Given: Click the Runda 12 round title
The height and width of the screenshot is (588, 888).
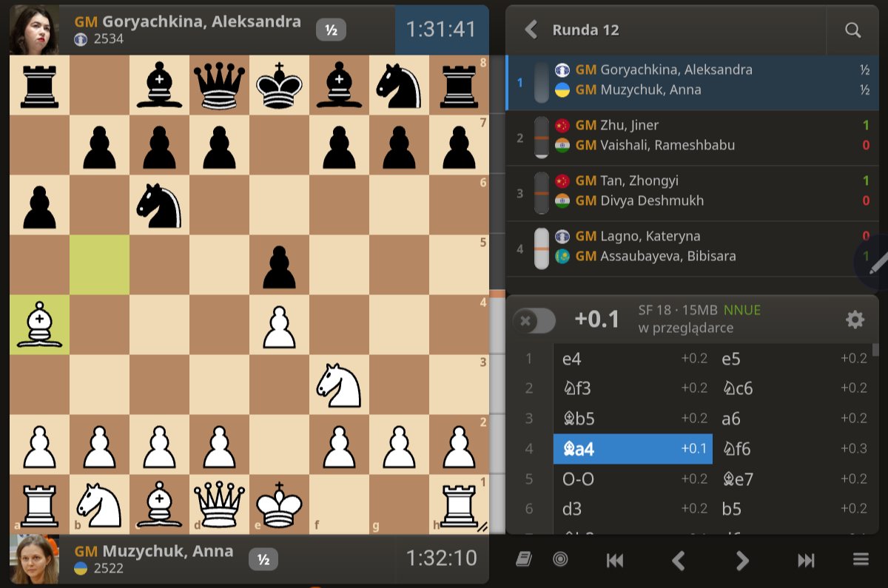Looking at the screenshot, I should click(x=585, y=30).
